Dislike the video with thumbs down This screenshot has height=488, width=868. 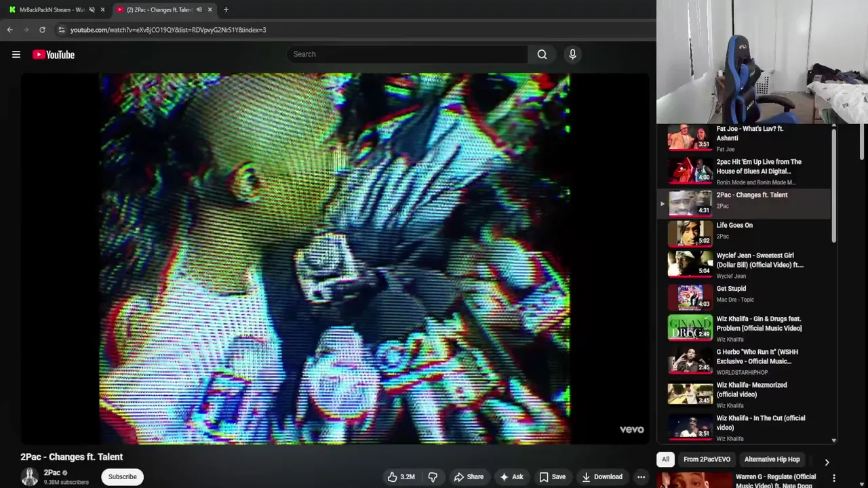pos(433,477)
